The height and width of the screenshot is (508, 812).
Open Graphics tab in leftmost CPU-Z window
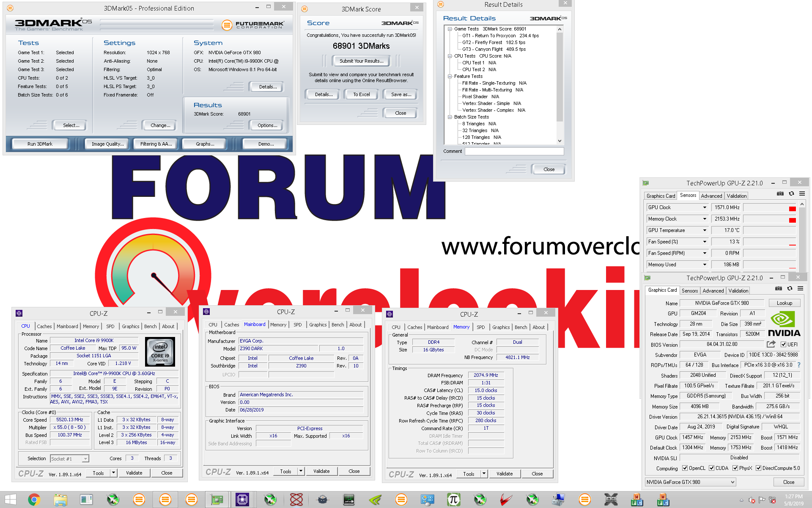[x=130, y=326]
